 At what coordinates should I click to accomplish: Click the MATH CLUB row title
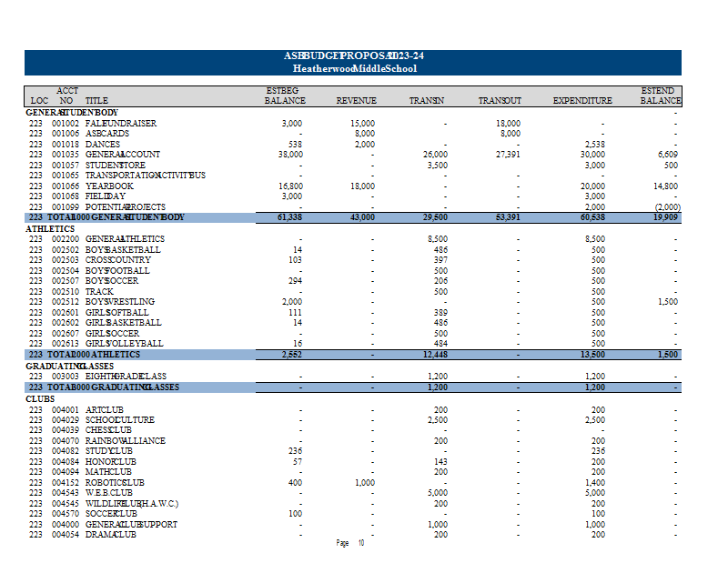tap(108, 472)
